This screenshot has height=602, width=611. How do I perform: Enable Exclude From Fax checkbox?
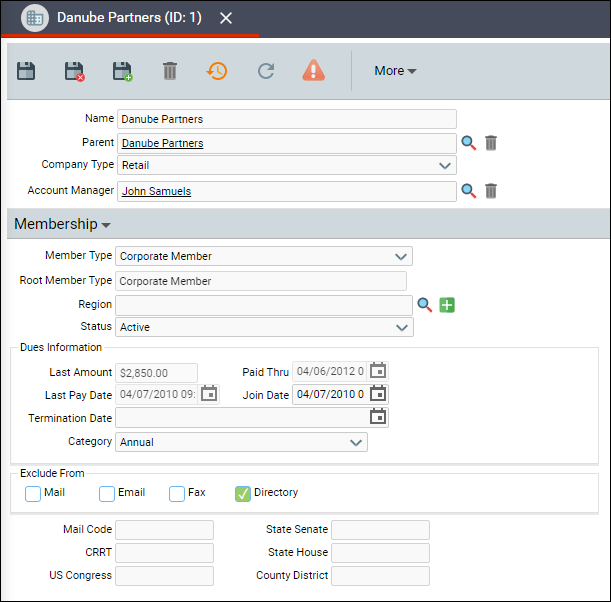tap(177, 494)
